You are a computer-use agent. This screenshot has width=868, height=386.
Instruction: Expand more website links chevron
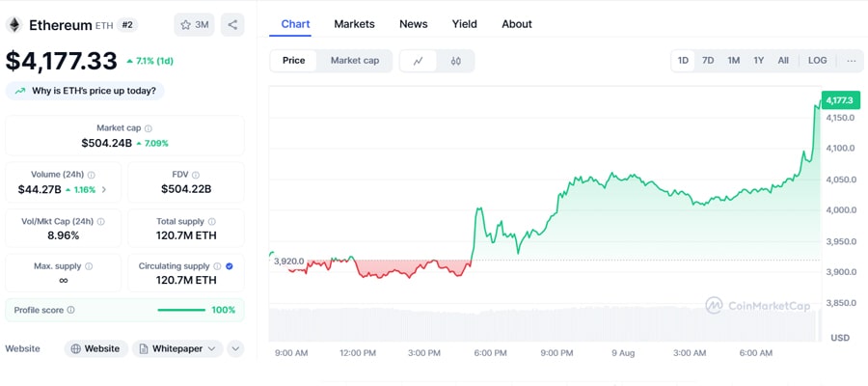pos(235,349)
